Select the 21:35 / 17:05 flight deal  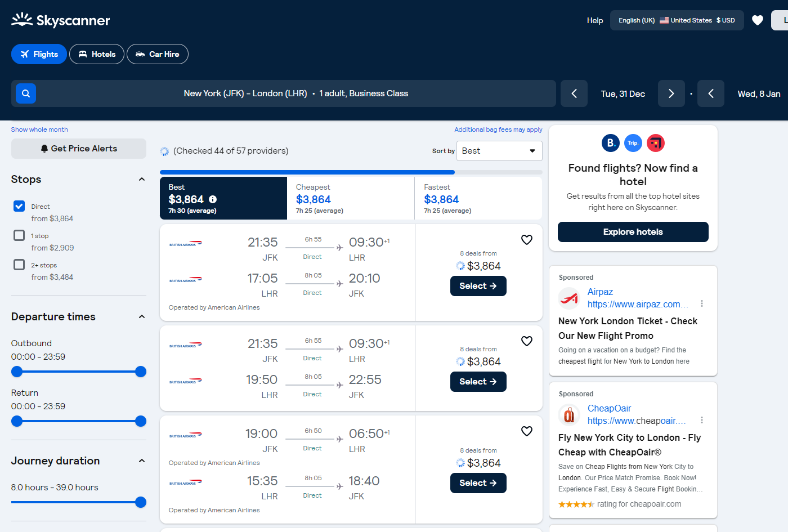pos(478,286)
